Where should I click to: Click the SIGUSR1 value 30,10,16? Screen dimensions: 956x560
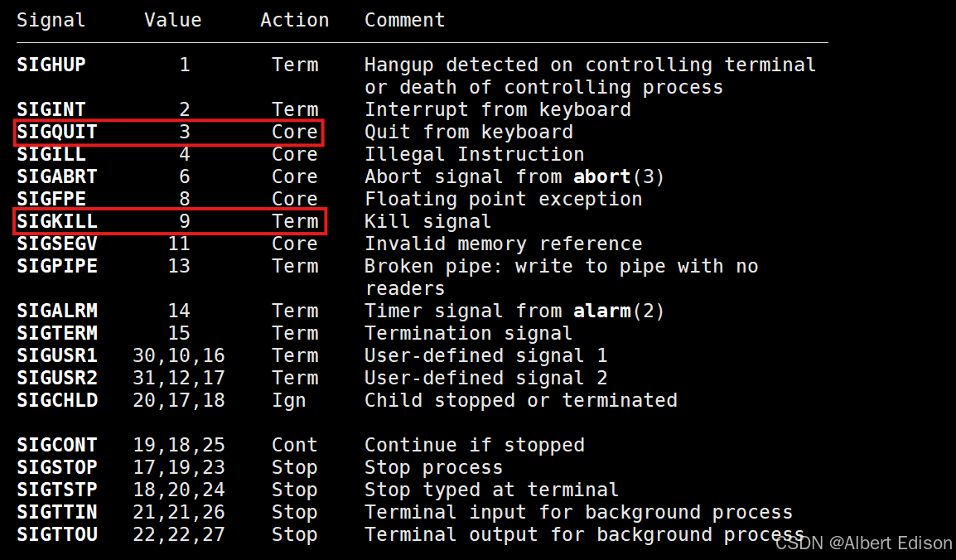[179, 355]
